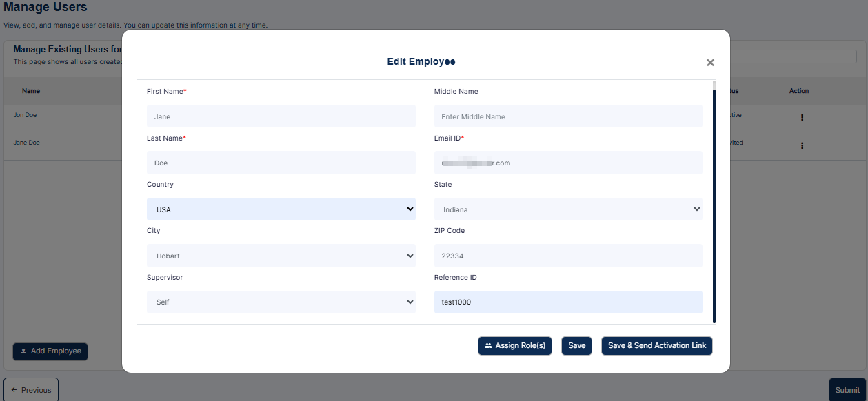Open the action menu for Jon Doe

(802, 117)
